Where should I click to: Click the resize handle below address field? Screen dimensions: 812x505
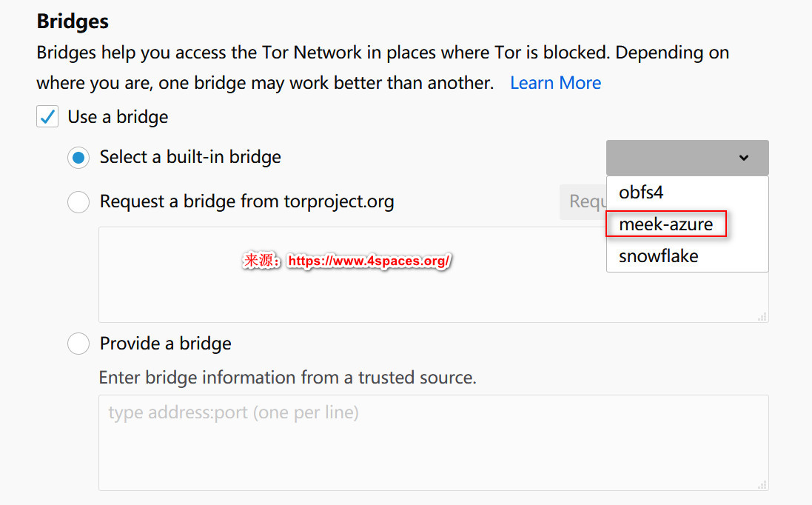click(762, 485)
